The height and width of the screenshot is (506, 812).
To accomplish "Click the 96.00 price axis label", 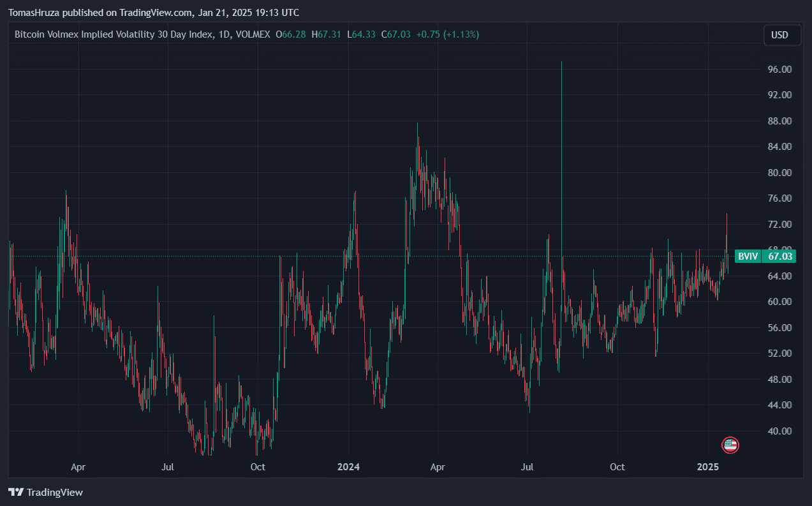I will click(x=779, y=70).
